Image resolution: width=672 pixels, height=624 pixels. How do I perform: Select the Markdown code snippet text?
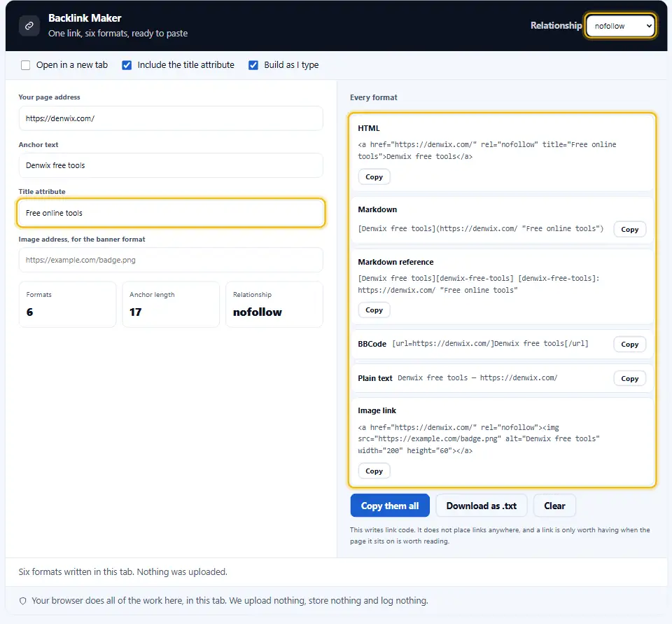(x=480, y=228)
